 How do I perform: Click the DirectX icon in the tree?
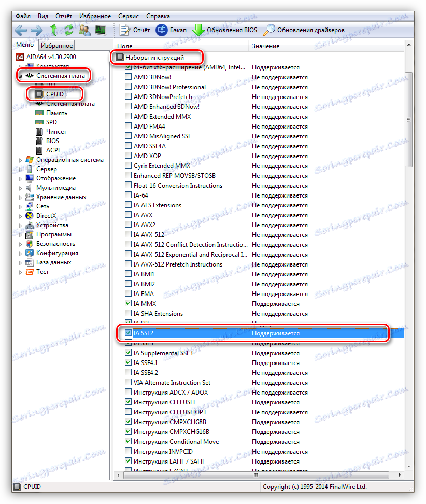tap(30, 215)
